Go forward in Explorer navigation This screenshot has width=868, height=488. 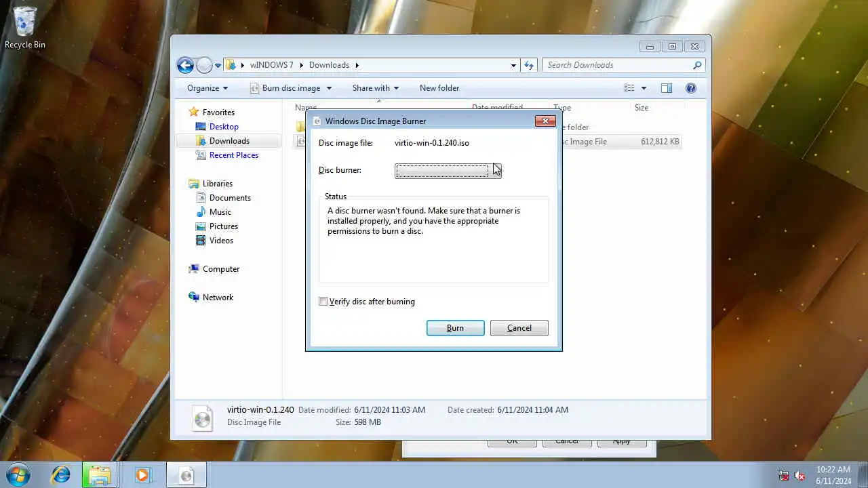point(204,65)
